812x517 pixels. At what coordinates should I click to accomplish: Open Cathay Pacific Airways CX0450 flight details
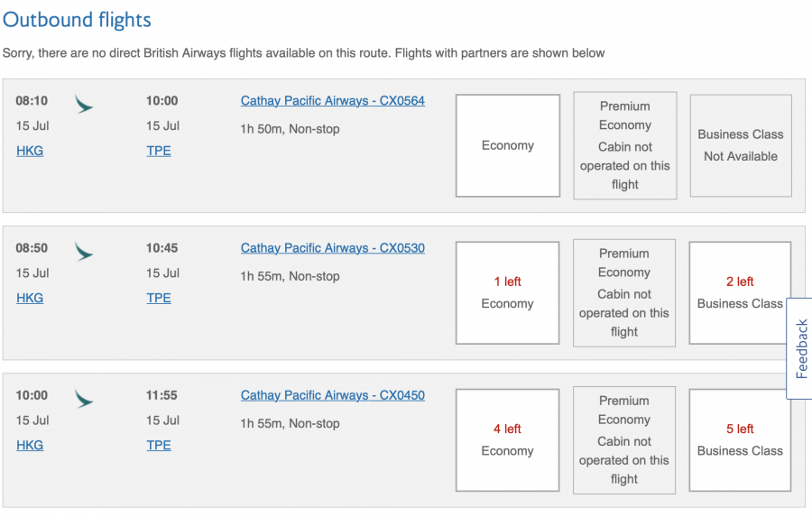[x=332, y=395]
